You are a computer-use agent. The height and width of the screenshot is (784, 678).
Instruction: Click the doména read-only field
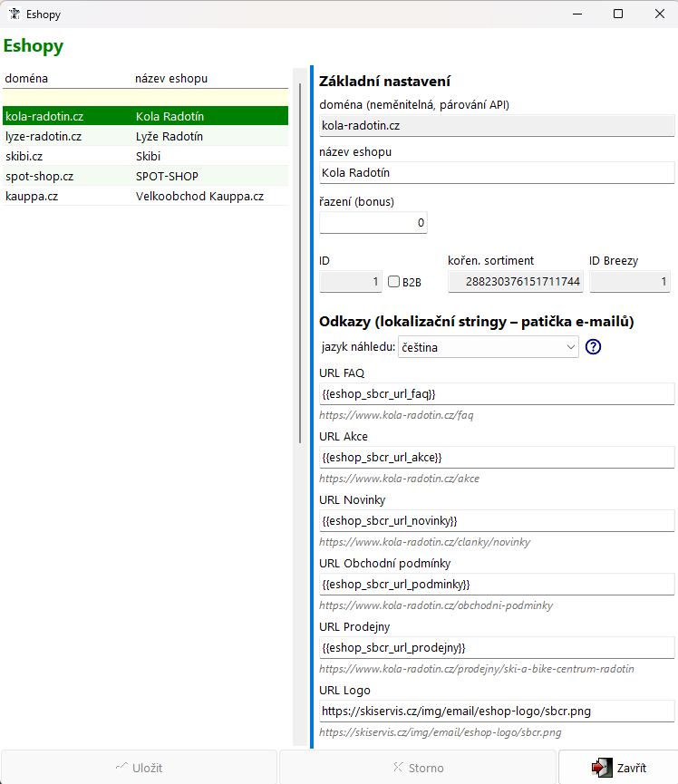497,125
